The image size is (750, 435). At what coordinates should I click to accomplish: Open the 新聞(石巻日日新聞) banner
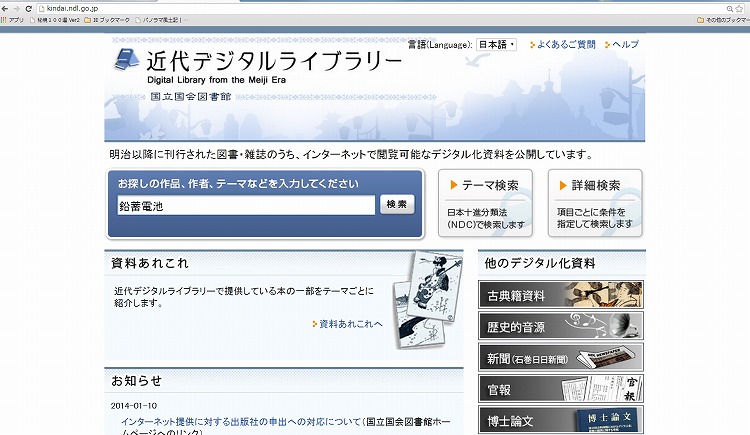point(561,357)
